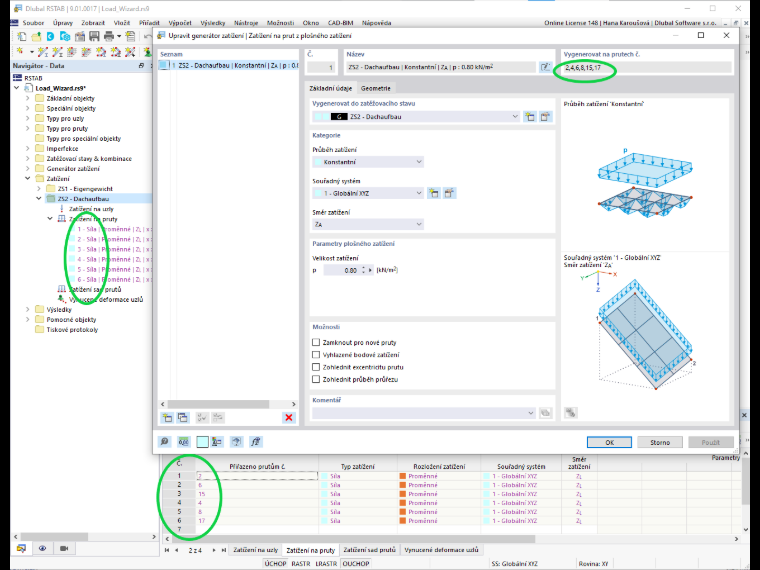Open the printout report icon in toolbar
This screenshot has height=570, width=760.
point(130,36)
